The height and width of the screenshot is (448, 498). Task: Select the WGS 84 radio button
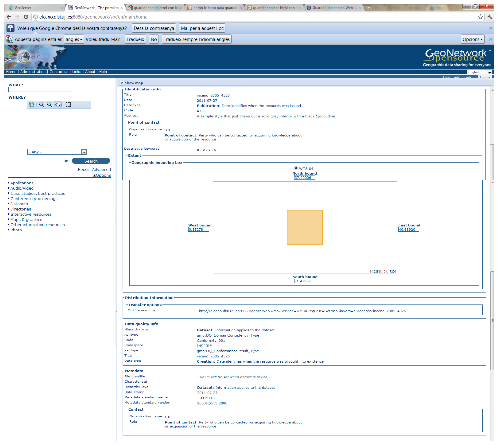coord(296,168)
